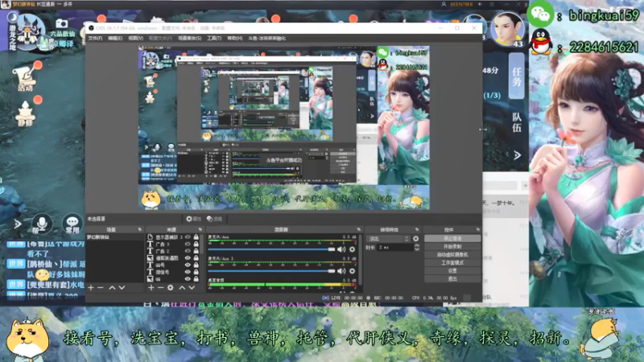Move scene down with arrow icon
The image size is (644, 362).
(122, 288)
